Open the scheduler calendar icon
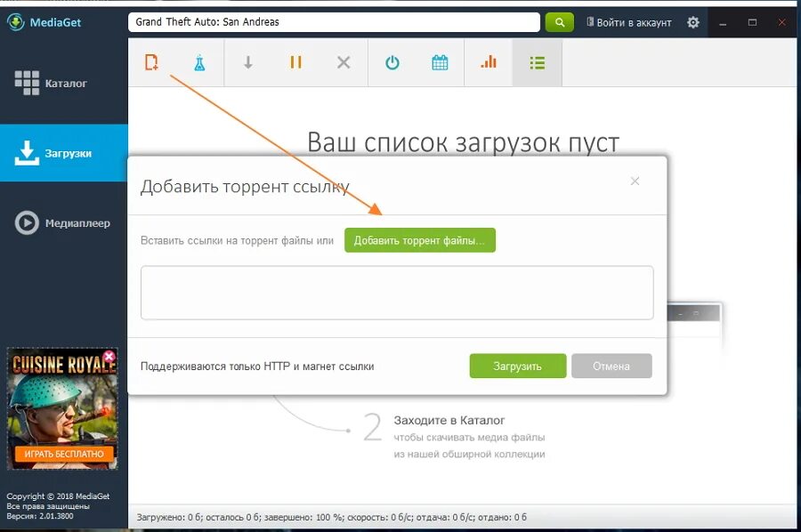Image resolution: width=801 pixels, height=532 pixels. [x=440, y=63]
